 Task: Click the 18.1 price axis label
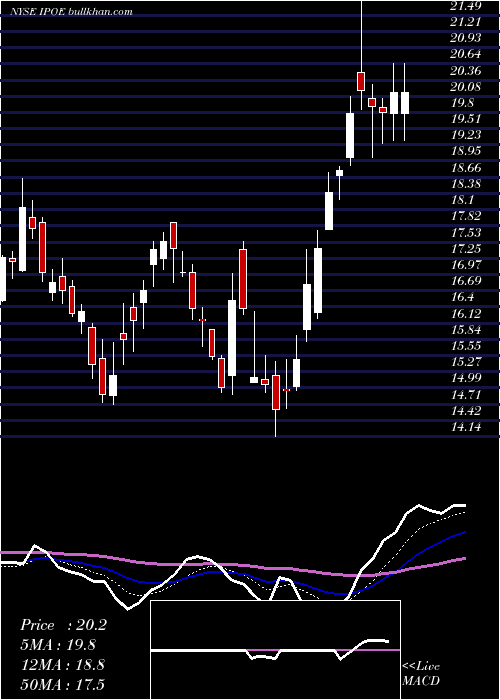point(462,200)
